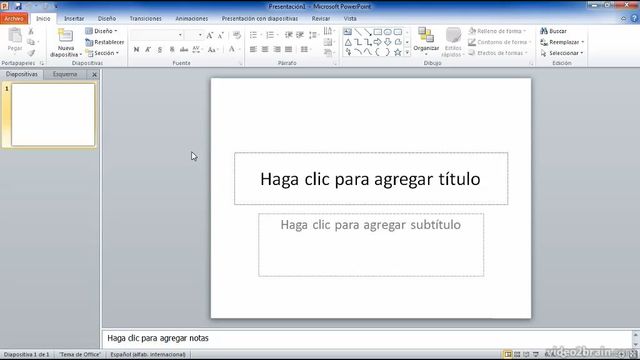This screenshot has height=360, width=640.
Task: Center the text alignment
Action: click(x=265, y=49)
